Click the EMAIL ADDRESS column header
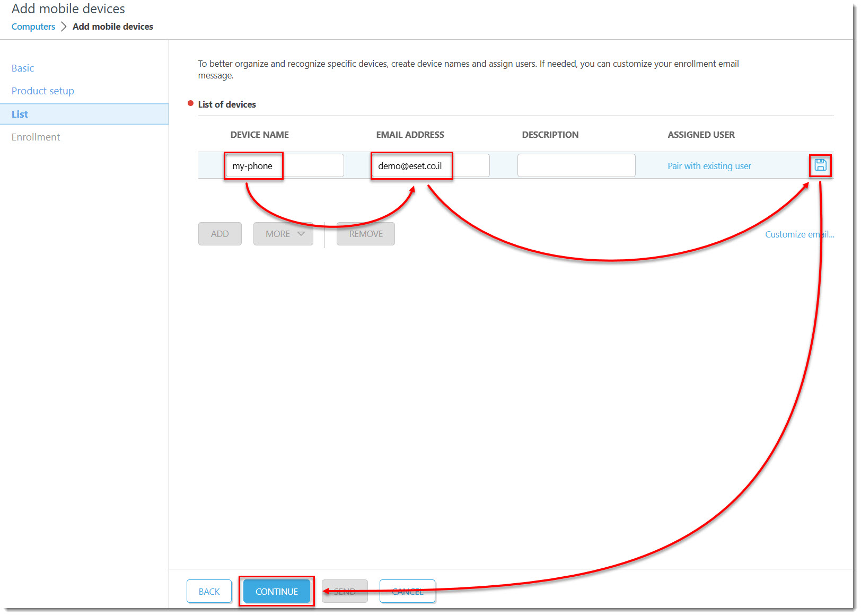 [410, 135]
